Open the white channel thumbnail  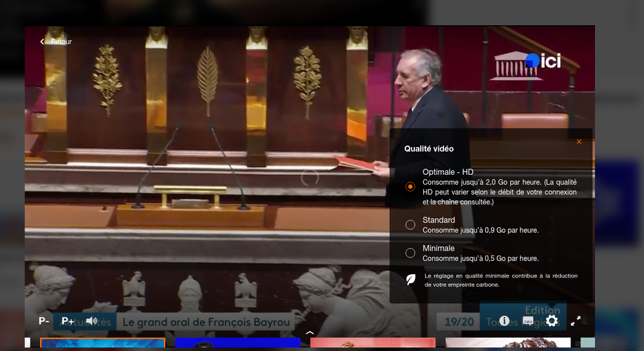508,343
